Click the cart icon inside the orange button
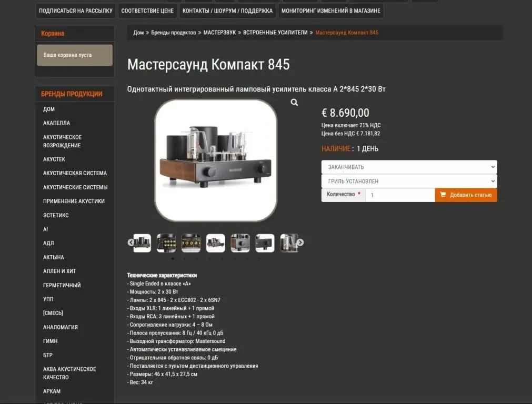This screenshot has width=532, height=404. 443,195
